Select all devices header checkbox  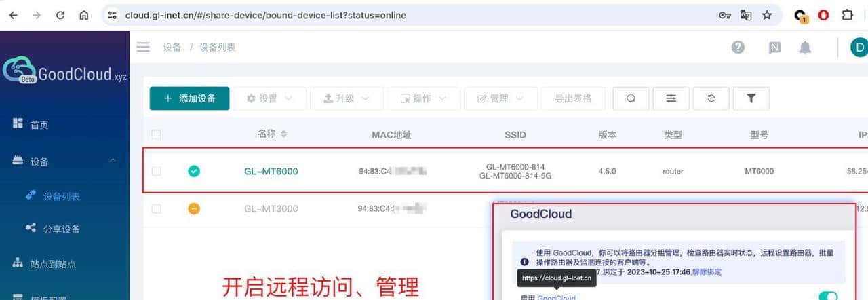click(x=157, y=134)
